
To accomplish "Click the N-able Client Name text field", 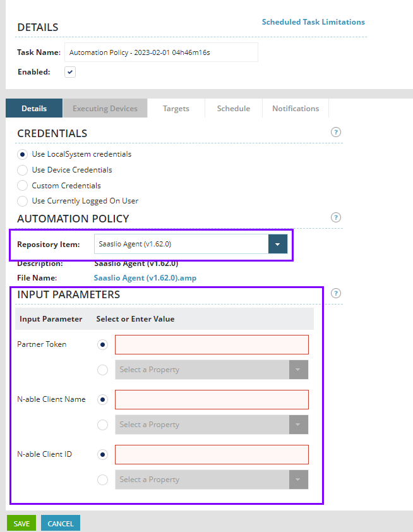I will click(x=212, y=400).
